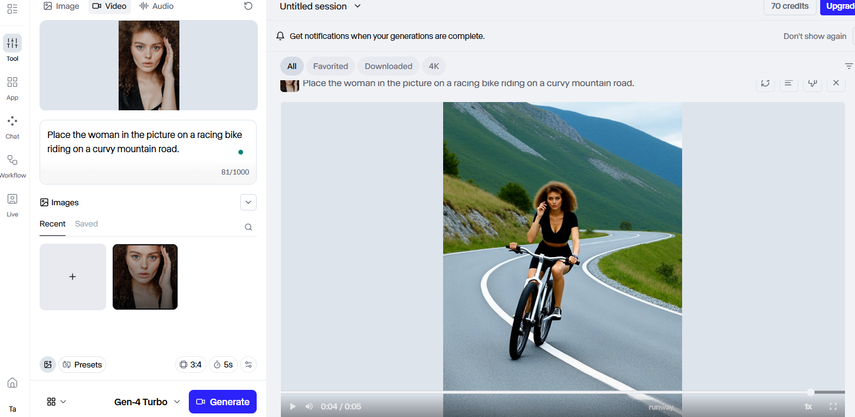Image resolution: width=855 pixels, height=417 pixels.
Task: Dismiss notice with Don't show again
Action: (x=815, y=36)
